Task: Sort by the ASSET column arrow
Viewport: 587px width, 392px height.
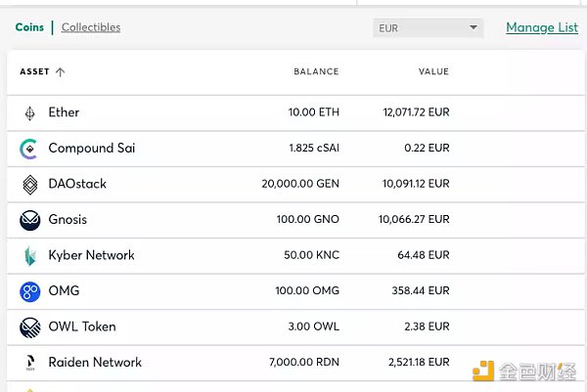Action: click(61, 72)
